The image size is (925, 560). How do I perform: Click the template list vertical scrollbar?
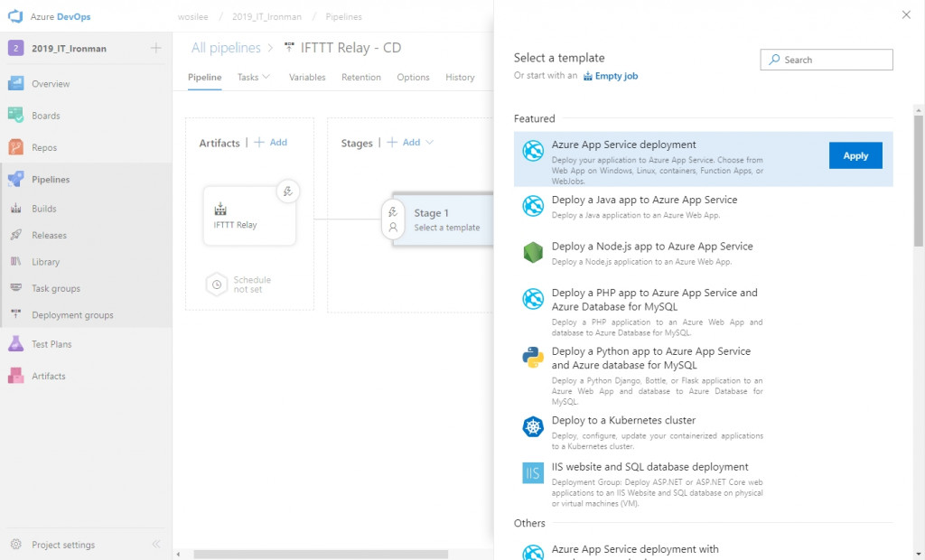(x=918, y=182)
